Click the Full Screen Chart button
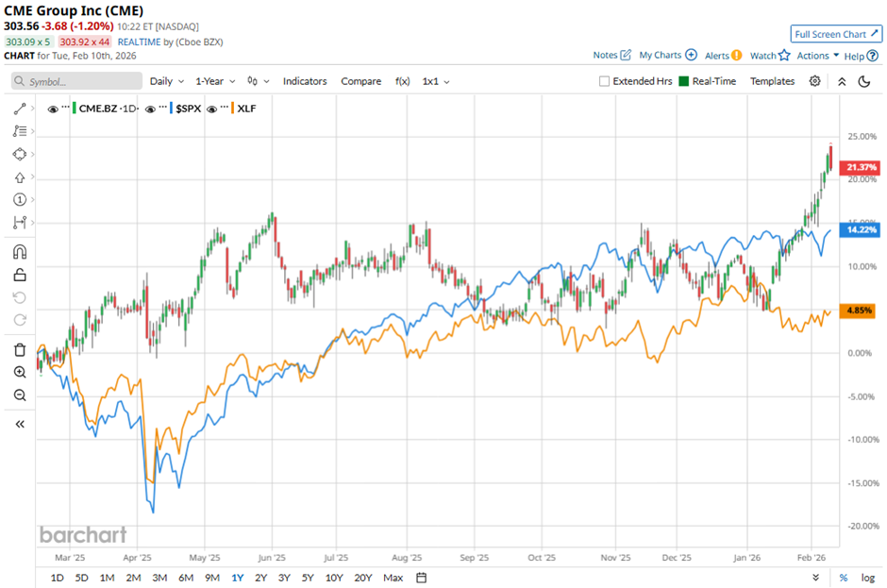Viewport: 887px width, 588px height. (836, 34)
